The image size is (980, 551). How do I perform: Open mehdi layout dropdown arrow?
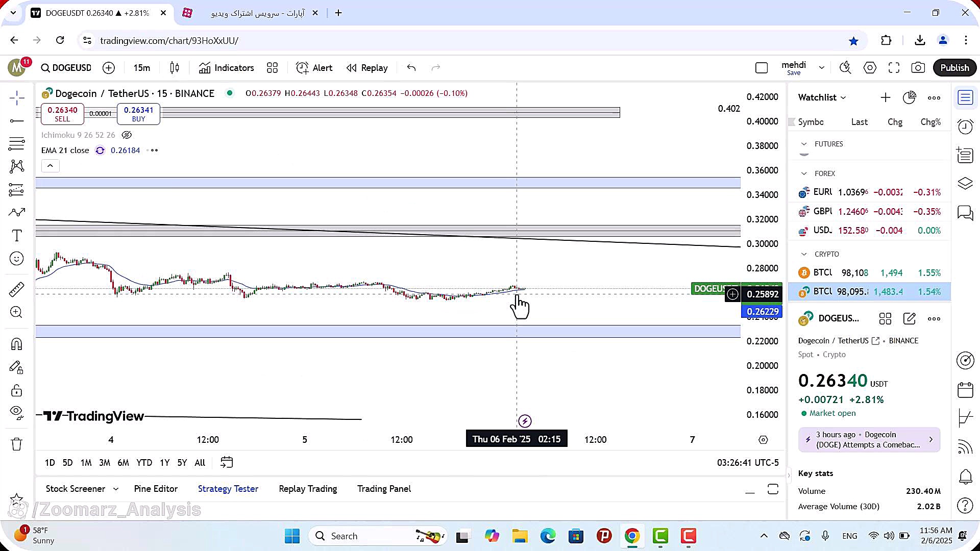pos(822,67)
